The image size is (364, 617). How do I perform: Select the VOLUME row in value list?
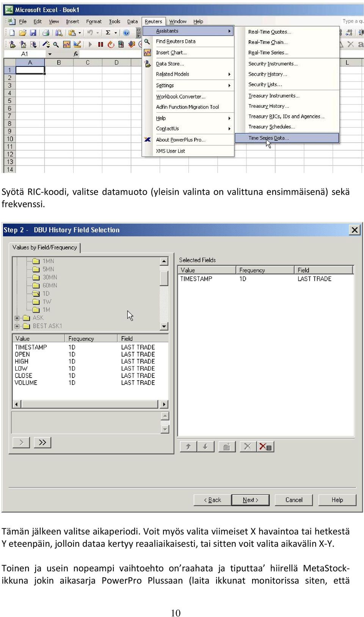click(90, 383)
